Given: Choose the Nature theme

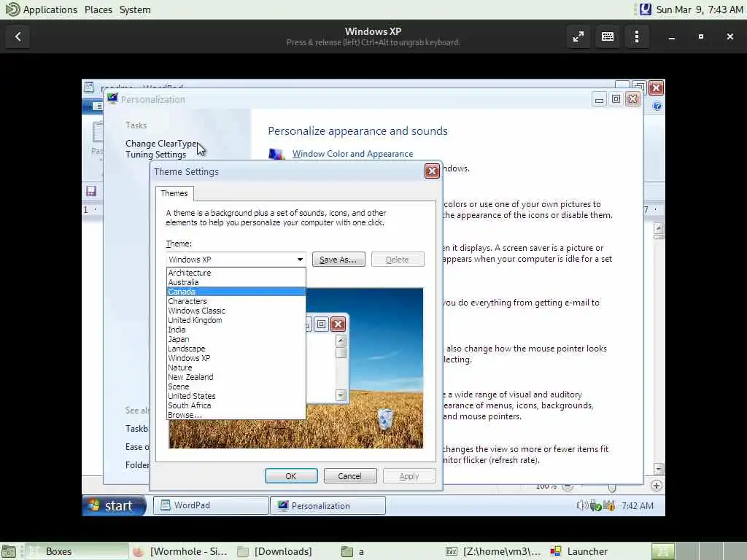Looking at the screenshot, I should 236,367.
